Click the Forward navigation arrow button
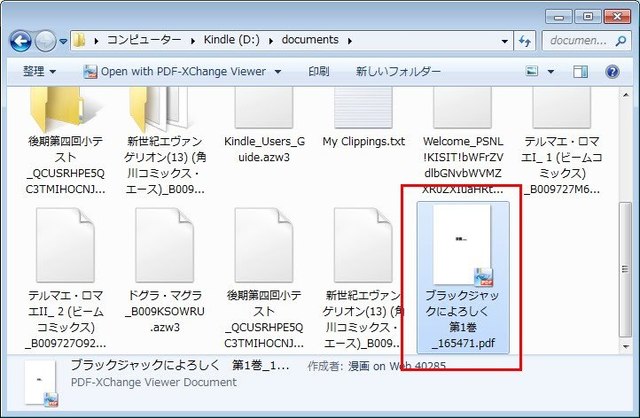The image size is (640, 418). point(47,41)
